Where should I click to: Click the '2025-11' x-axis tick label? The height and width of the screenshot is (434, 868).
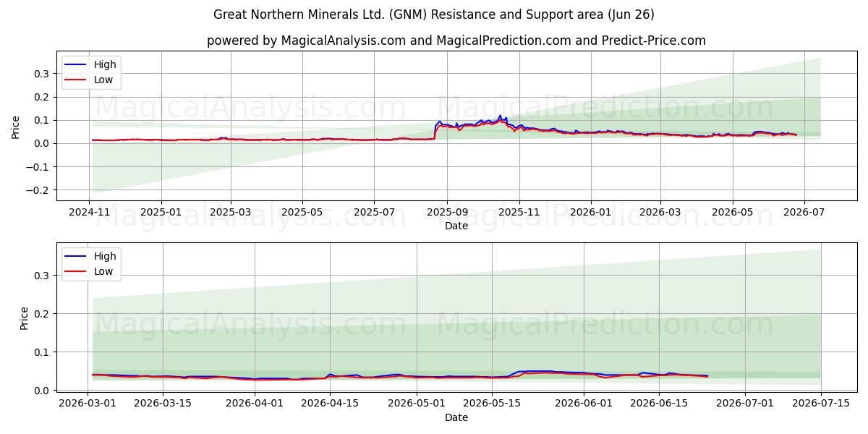[519, 213]
